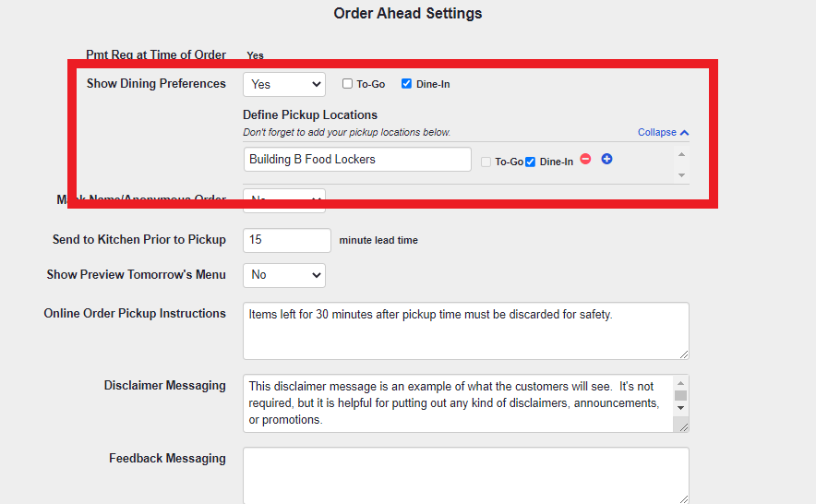This screenshot has height=504, width=816.
Task: Remove pickup location with red minus icon
Action: click(x=585, y=160)
